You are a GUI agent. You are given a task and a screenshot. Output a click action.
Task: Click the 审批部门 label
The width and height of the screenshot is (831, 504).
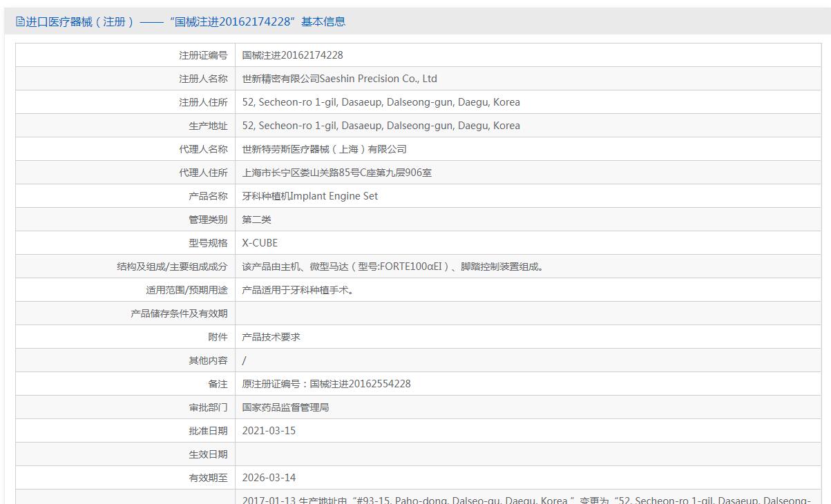(x=208, y=407)
